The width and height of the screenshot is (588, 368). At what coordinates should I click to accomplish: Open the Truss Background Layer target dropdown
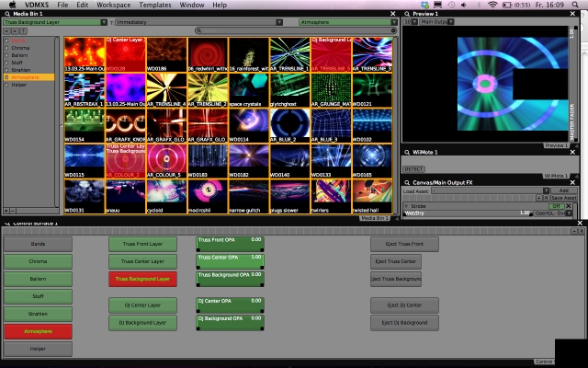click(x=55, y=22)
